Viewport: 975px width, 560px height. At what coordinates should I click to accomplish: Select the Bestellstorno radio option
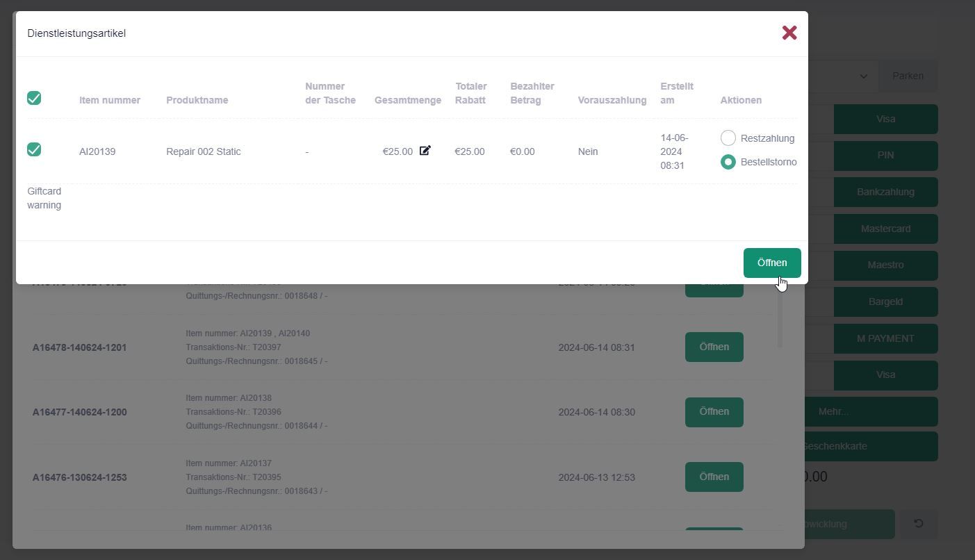[728, 162]
